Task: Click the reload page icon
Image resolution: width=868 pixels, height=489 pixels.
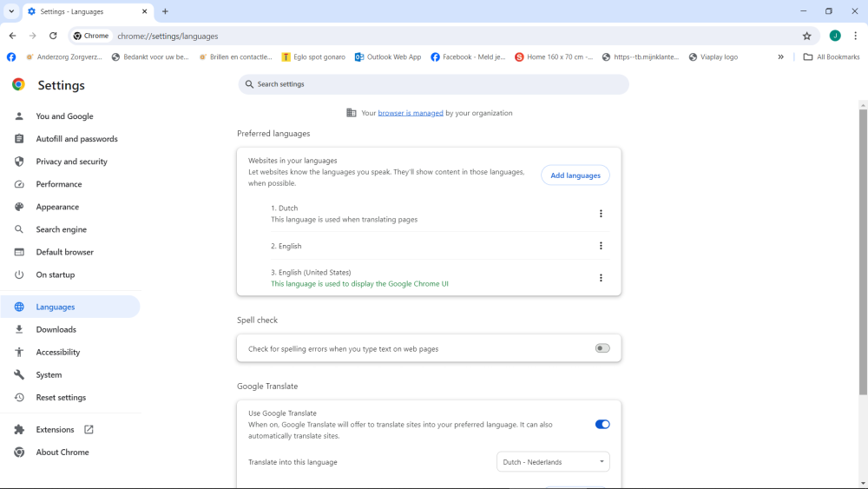Action: pos(53,36)
